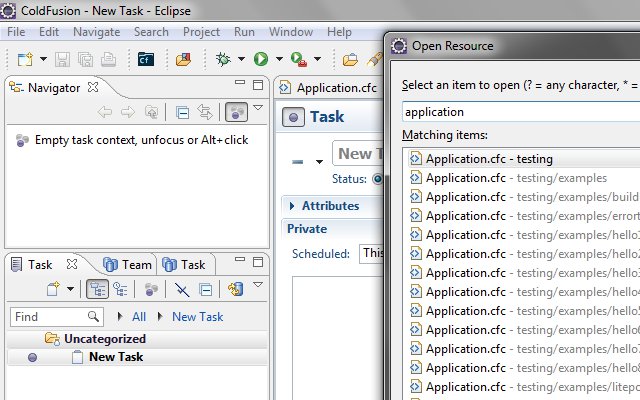Click the Task activate button in editor header
This screenshot has height=400, width=640.
click(x=293, y=118)
